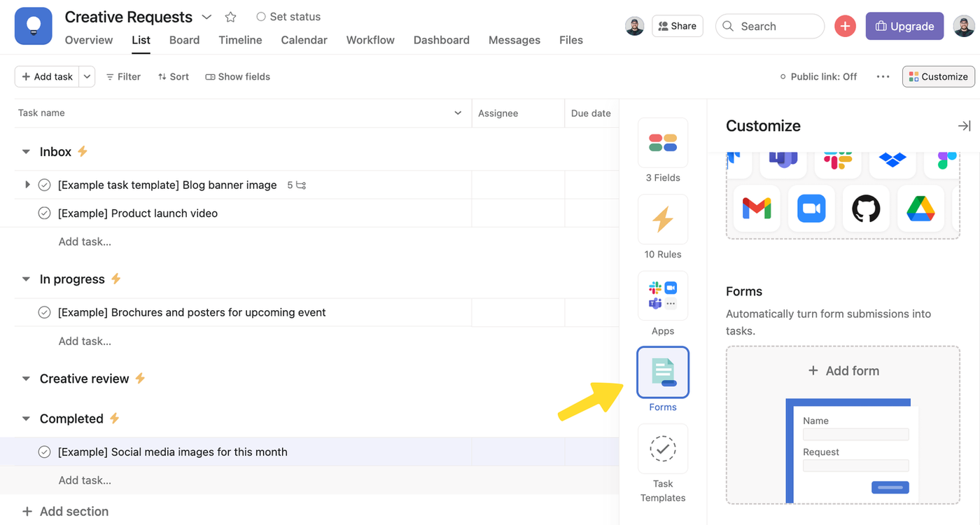Complete the Social media images task
The height and width of the screenshot is (525, 980).
(x=44, y=452)
